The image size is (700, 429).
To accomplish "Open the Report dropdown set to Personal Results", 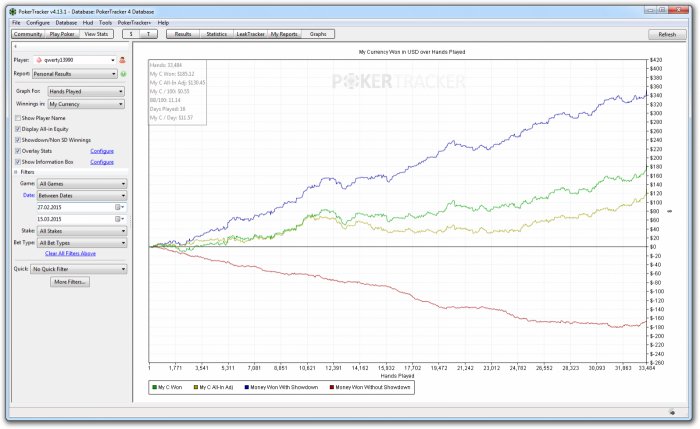I will [75, 74].
